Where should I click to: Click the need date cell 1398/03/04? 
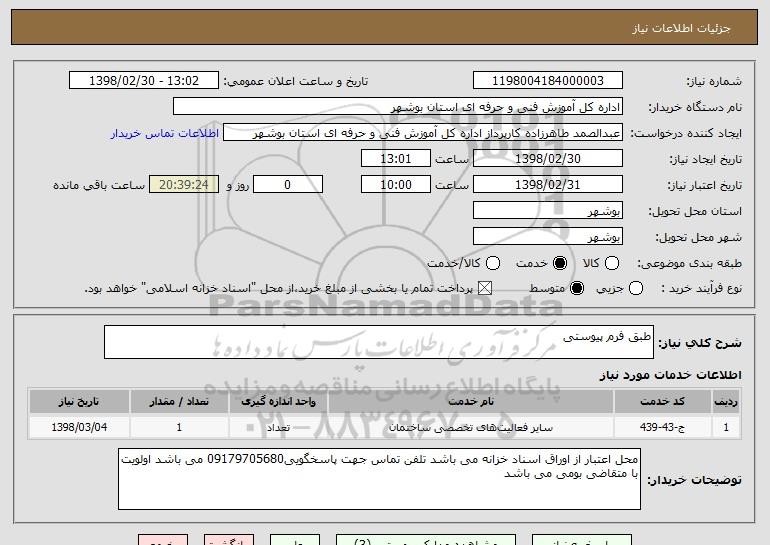pyautogui.click(x=79, y=427)
